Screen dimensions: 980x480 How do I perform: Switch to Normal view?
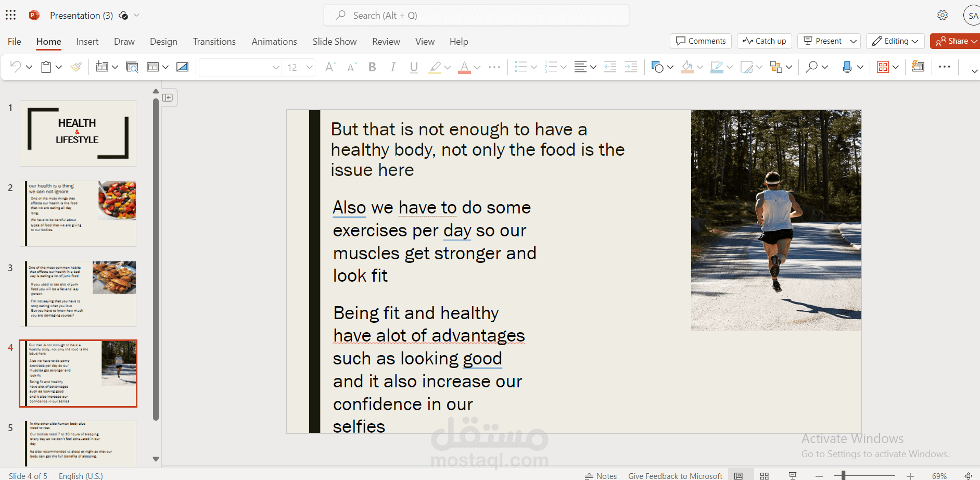click(739, 475)
